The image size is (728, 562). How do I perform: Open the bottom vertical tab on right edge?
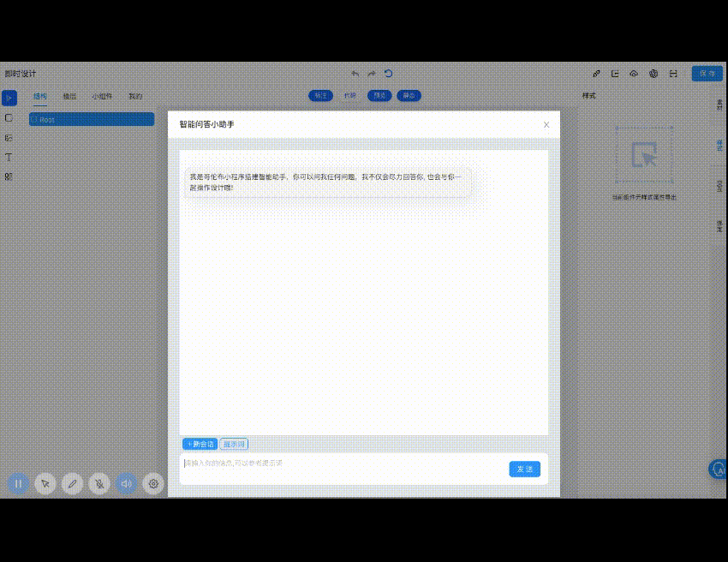[719, 227]
